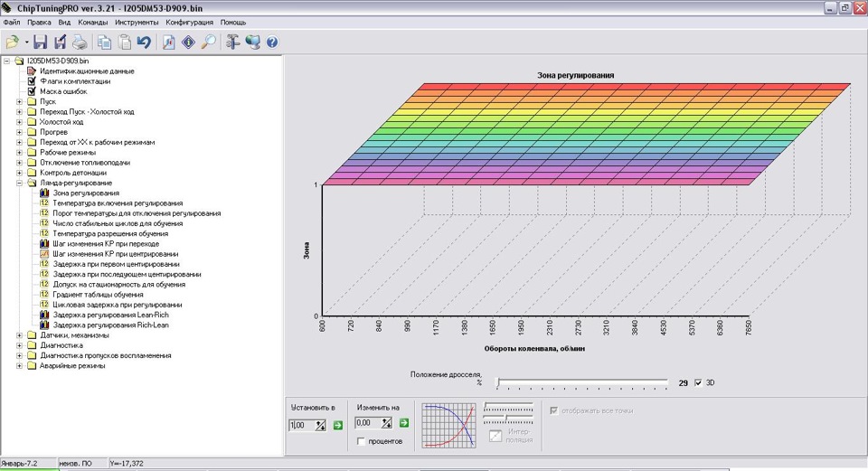Click the printer icon in toolbar
The width and height of the screenshot is (868, 471).
coord(80,42)
